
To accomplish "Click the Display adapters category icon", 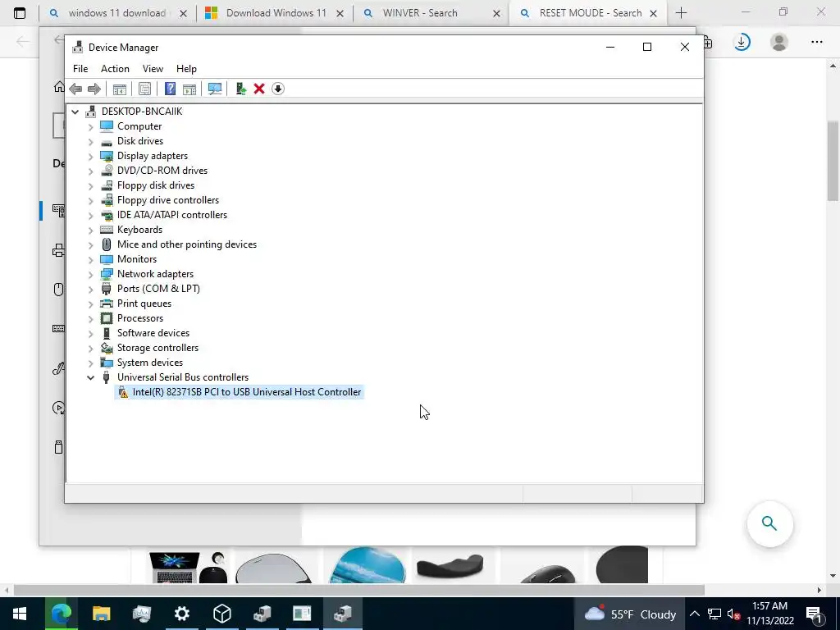I will click(x=107, y=156).
